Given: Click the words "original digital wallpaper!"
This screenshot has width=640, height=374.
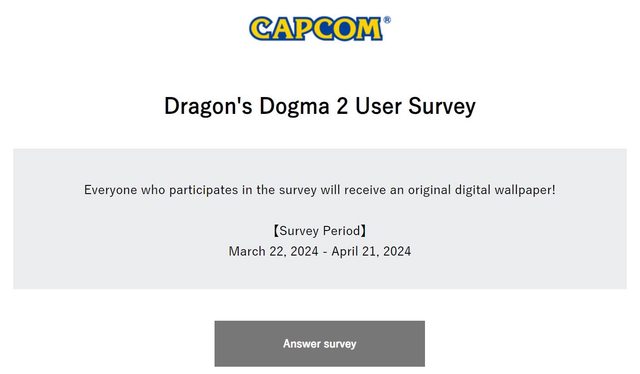Looking at the screenshot, I should tap(482, 190).
